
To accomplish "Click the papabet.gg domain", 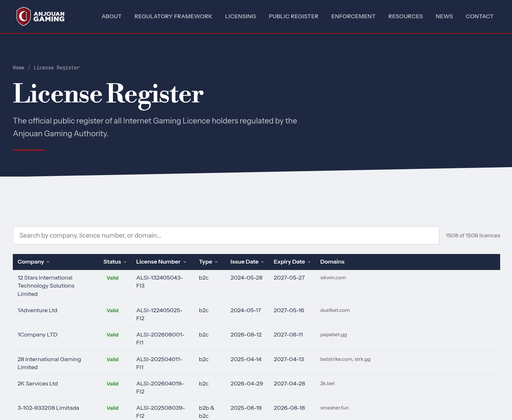I will point(333,335).
